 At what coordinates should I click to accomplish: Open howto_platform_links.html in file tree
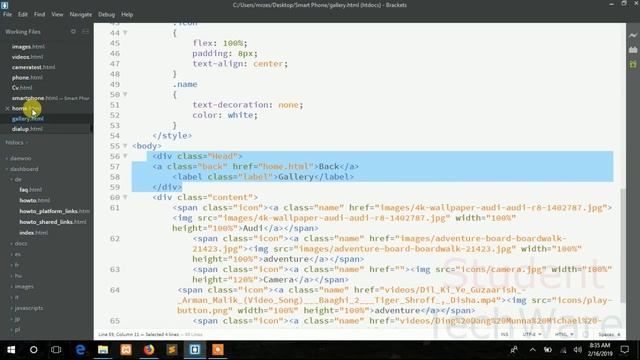(x=54, y=211)
